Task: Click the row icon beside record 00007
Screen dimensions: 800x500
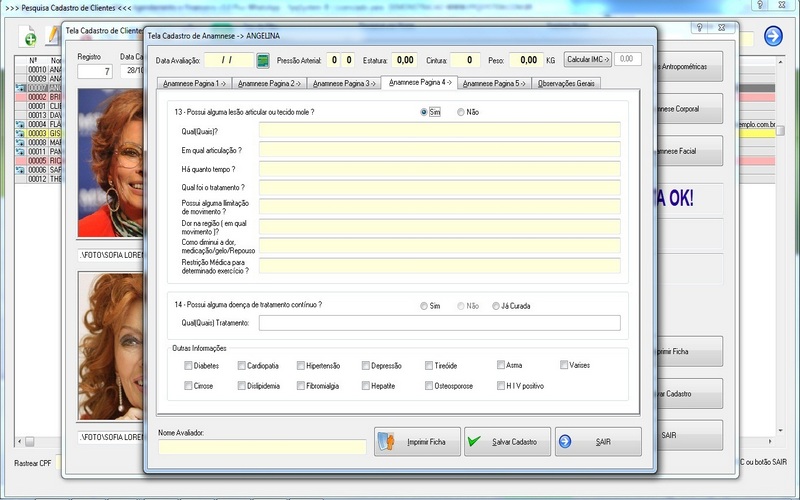Action: pos(20,88)
